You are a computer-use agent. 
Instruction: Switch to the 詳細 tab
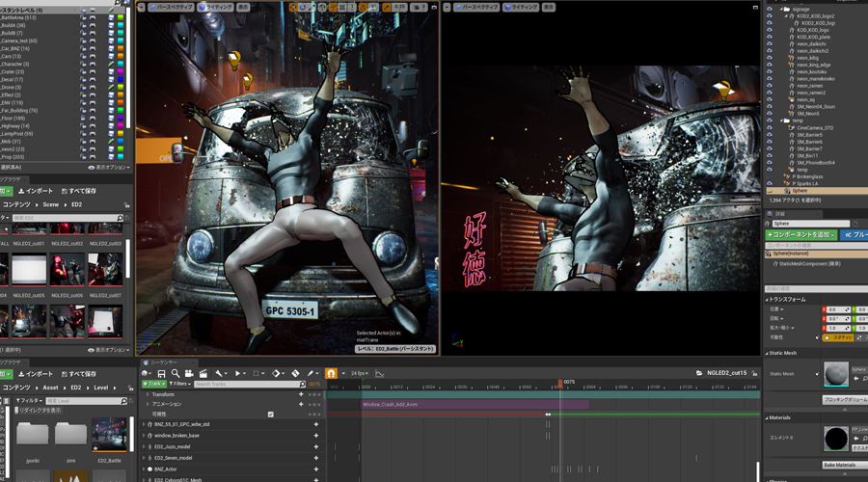click(x=781, y=214)
